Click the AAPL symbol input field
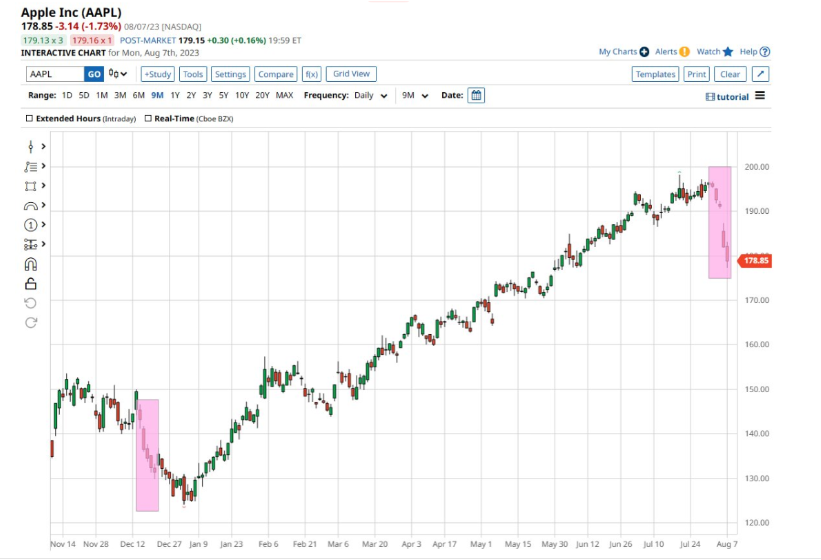The width and height of the screenshot is (821, 560). [54, 74]
